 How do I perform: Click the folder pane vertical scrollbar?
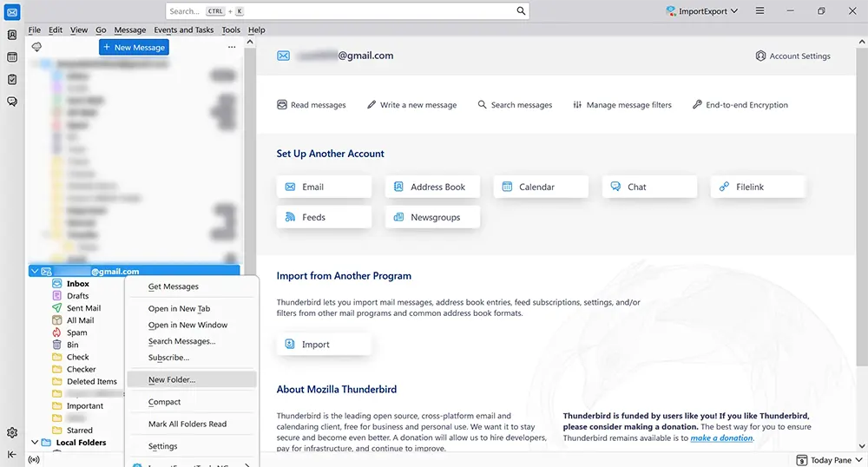tap(250, 161)
